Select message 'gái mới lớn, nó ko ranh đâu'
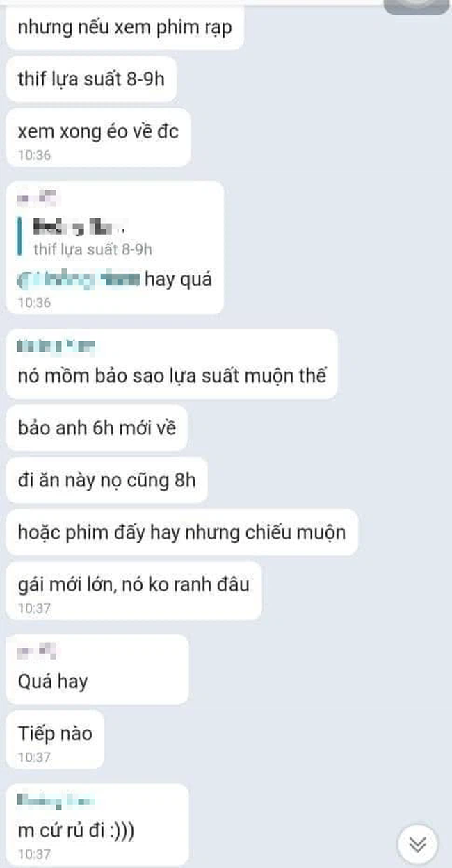Image resolution: width=452 pixels, height=868 pixels. pyautogui.click(x=134, y=590)
